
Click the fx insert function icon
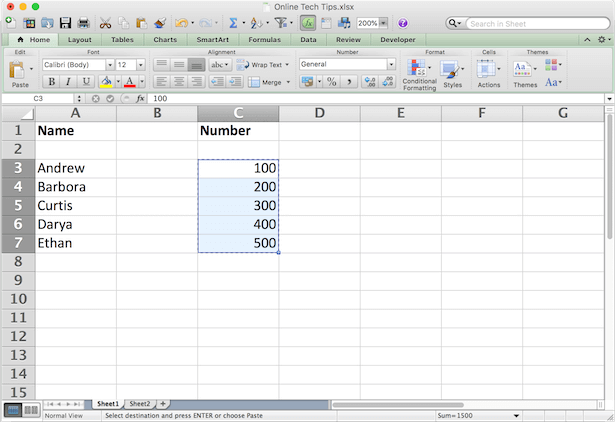(141, 99)
